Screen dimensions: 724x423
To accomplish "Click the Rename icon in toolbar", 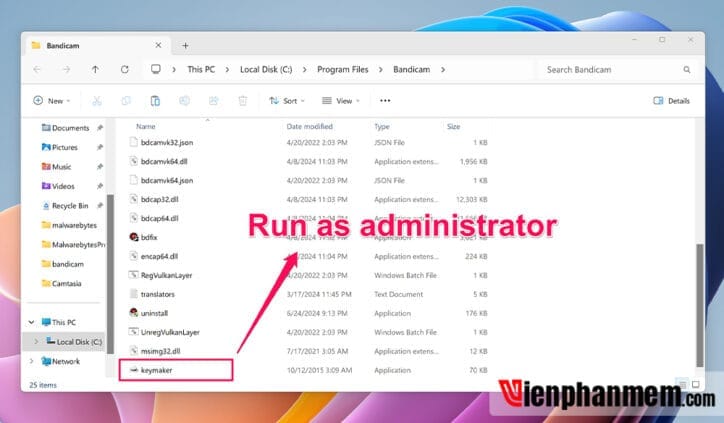I will pyautogui.click(x=184, y=101).
